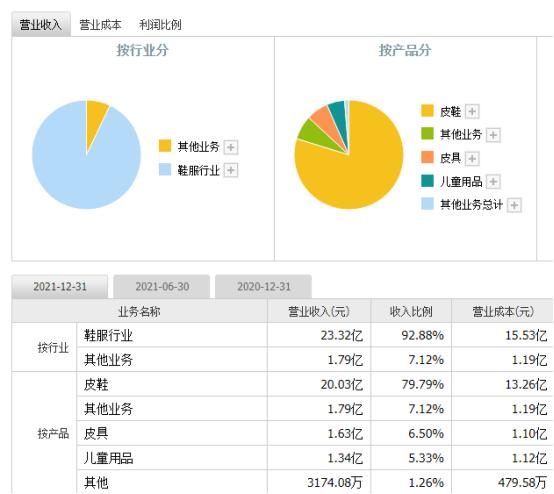This screenshot has height=494, width=554.
Task: Click teal 儿童用品 legend color swatch
Action: [x=427, y=181]
